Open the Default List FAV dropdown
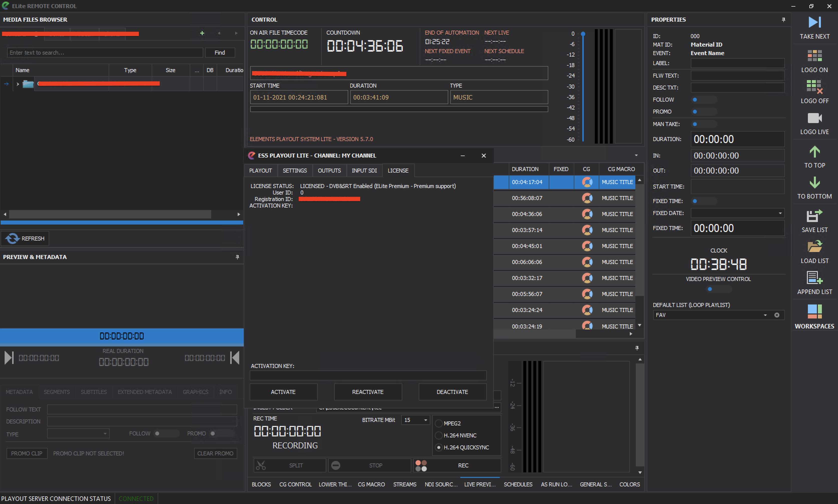 tap(765, 315)
